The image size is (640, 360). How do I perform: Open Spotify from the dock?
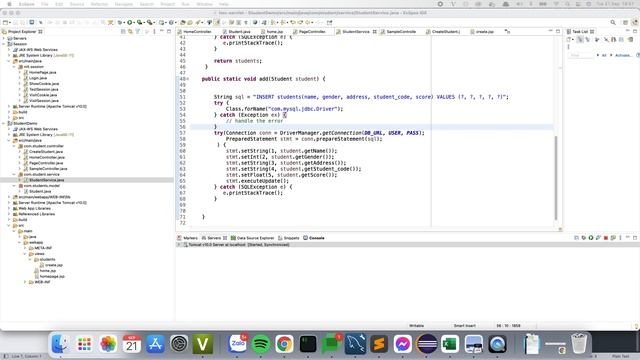pos(261,344)
